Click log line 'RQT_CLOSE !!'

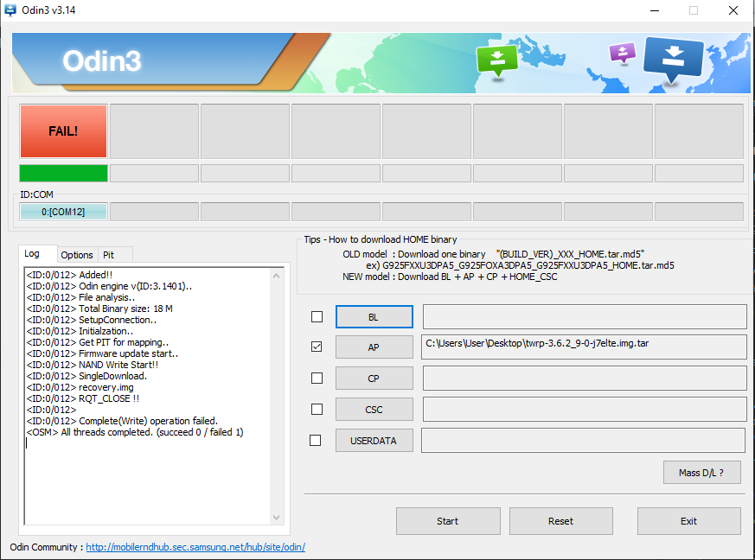83,398
